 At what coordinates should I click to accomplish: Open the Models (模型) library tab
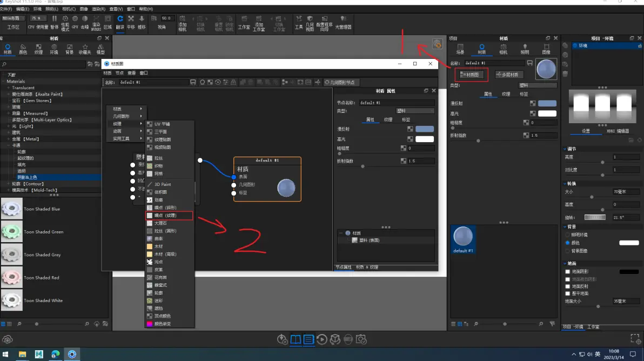pyautogui.click(x=100, y=49)
